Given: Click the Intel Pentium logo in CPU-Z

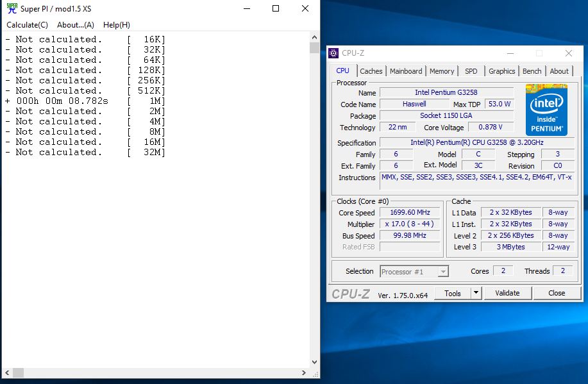Looking at the screenshot, I should (x=546, y=110).
